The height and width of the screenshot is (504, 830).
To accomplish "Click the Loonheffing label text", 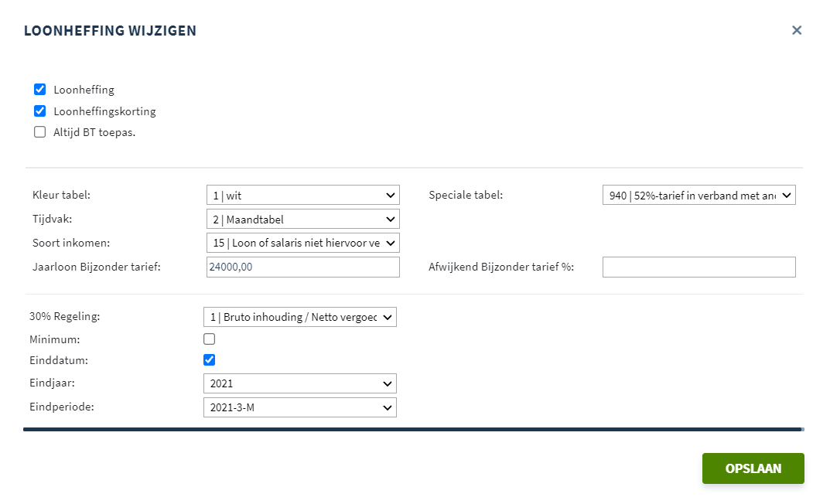I will coord(84,90).
